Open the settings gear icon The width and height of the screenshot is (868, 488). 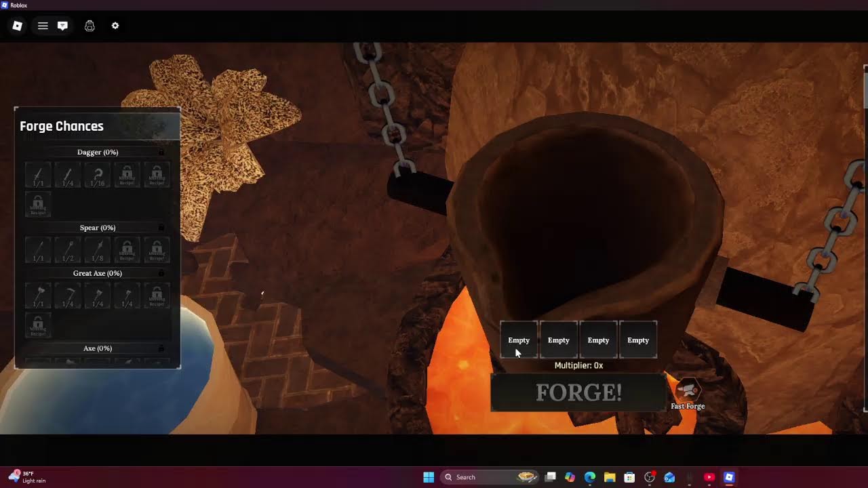pyautogui.click(x=115, y=26)
